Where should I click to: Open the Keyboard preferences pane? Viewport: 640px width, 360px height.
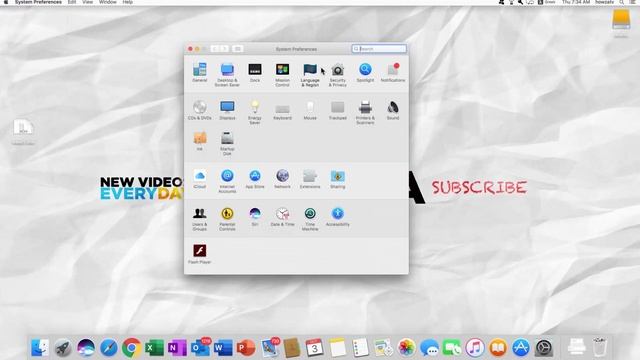pos(282,111)
